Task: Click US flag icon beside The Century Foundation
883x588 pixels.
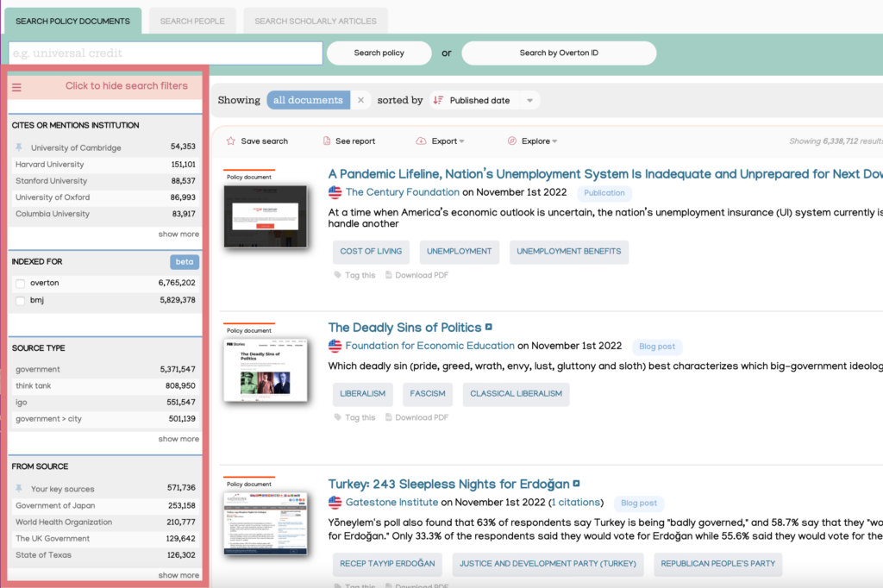Action: 335,192
